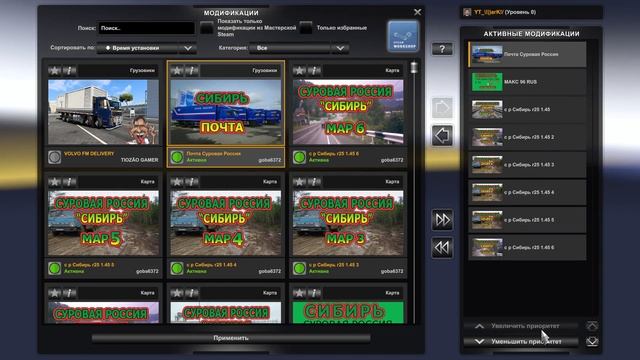Close the Модификации window
Image resolution: width=640 pixels, height=360 pixels.
[x=417, y=12]
